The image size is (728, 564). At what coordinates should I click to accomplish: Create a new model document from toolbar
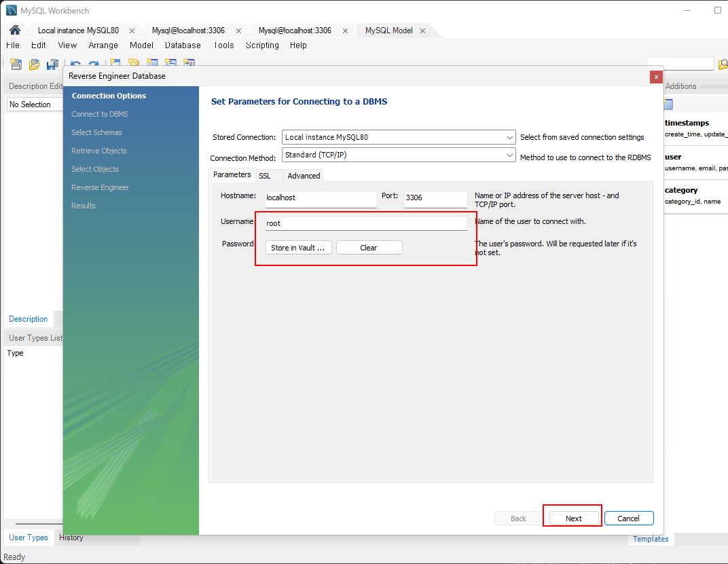tap(16, 64)
